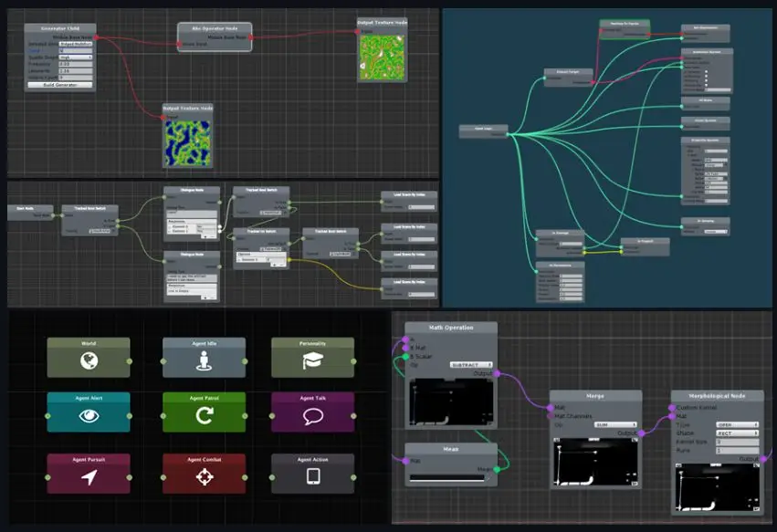Select the Personality graduation cap icon

[312, 360]
